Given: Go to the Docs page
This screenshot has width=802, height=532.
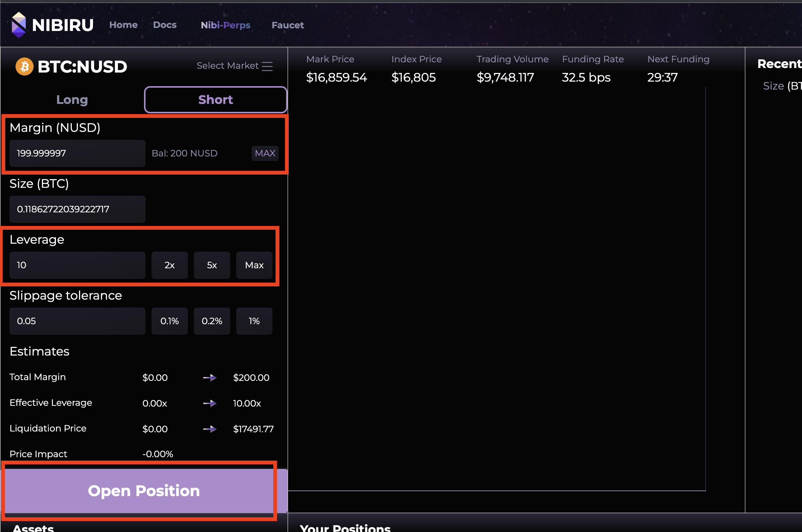Looking at the screenshot, I should click(165, 25).
